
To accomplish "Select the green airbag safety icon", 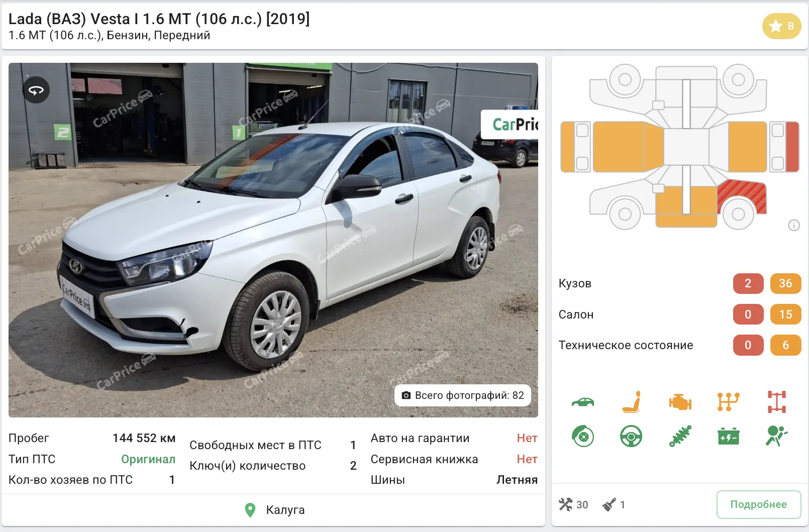I will [776, 436].
